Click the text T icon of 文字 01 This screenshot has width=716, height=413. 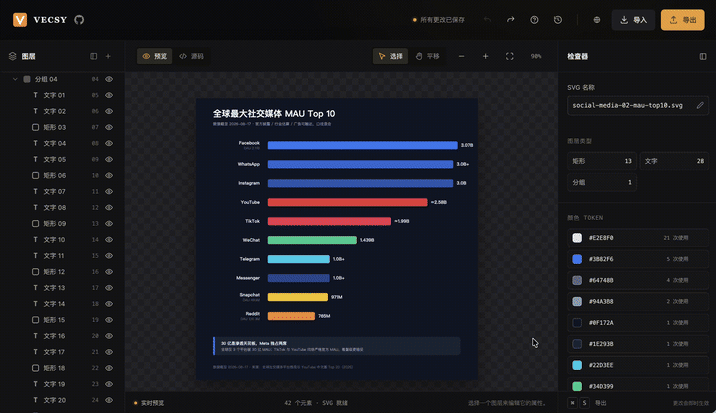[35, 95]
